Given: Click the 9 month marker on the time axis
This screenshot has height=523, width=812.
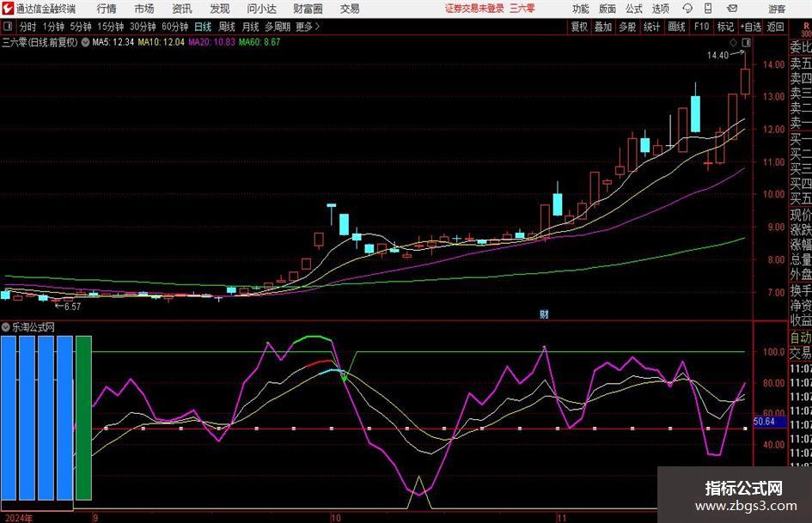Looking at the screenshot, I should click(95, 518).
